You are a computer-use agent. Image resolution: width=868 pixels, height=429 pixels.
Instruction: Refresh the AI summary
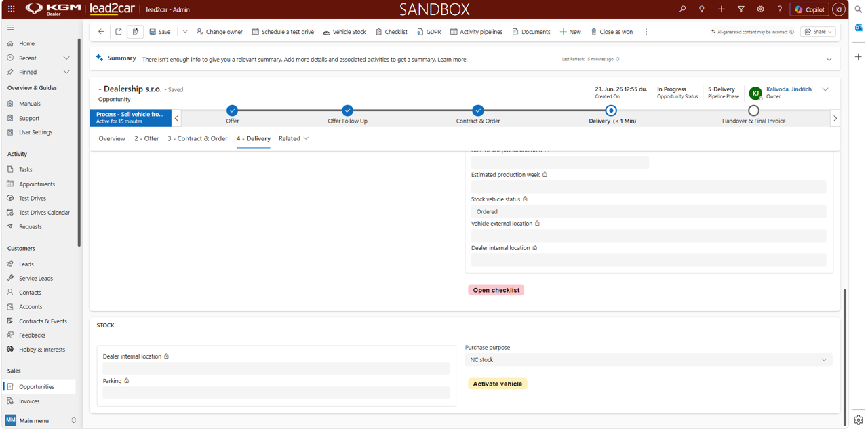click(x=618, y=59)
